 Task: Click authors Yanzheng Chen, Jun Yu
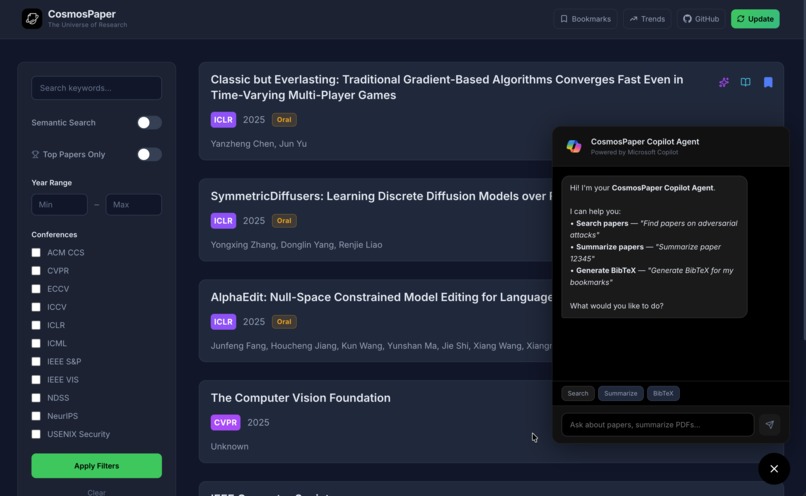(x=259, y=144)
